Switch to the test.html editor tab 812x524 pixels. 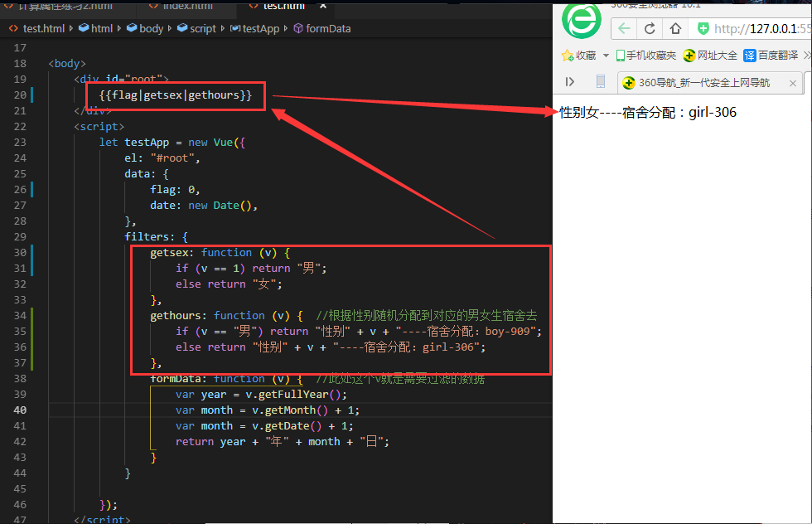[x=283, y=6]
